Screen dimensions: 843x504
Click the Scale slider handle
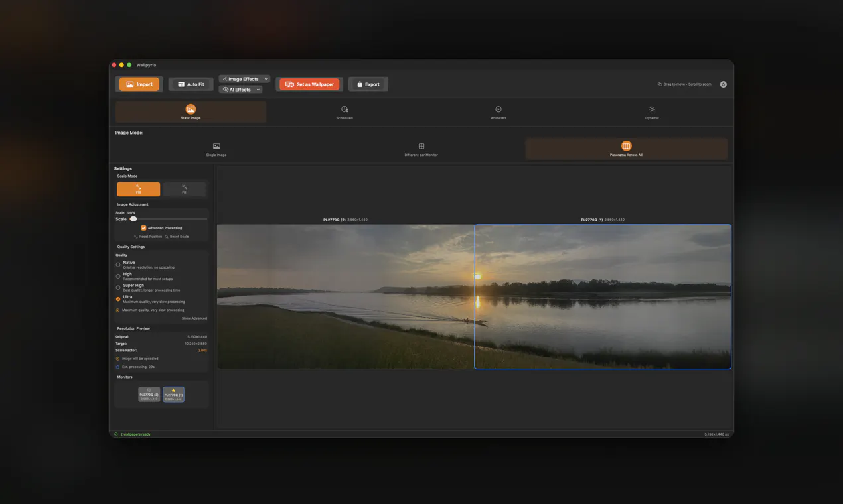pyautogui.click(x=133, y=219)
